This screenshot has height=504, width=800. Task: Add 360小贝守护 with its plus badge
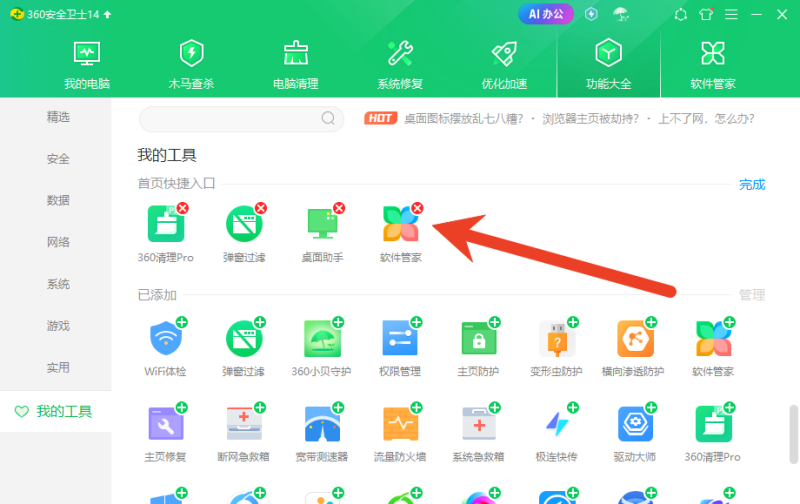click(338, 322)
